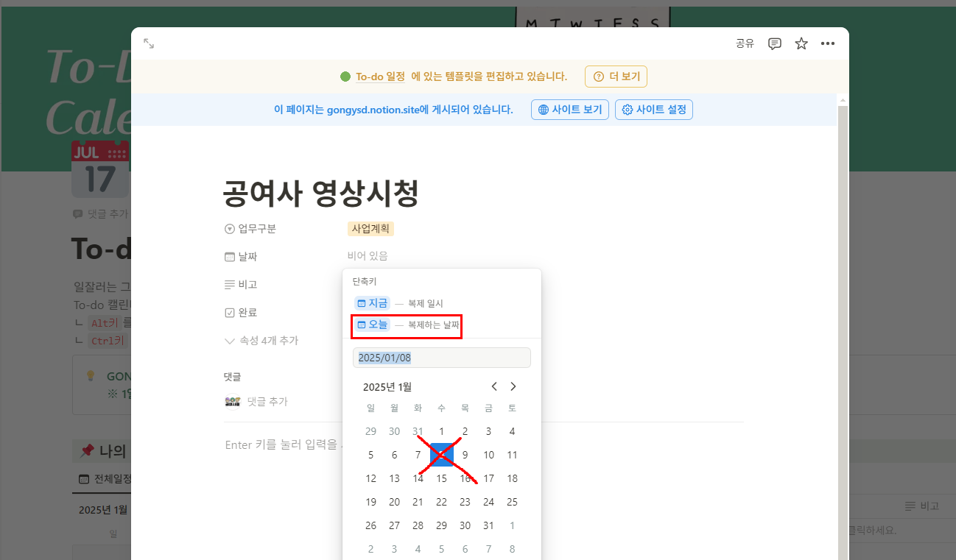Choose the 오늘 shortcut
The width and height of the screenshot is (956, 560).
(x=372, y=325)
